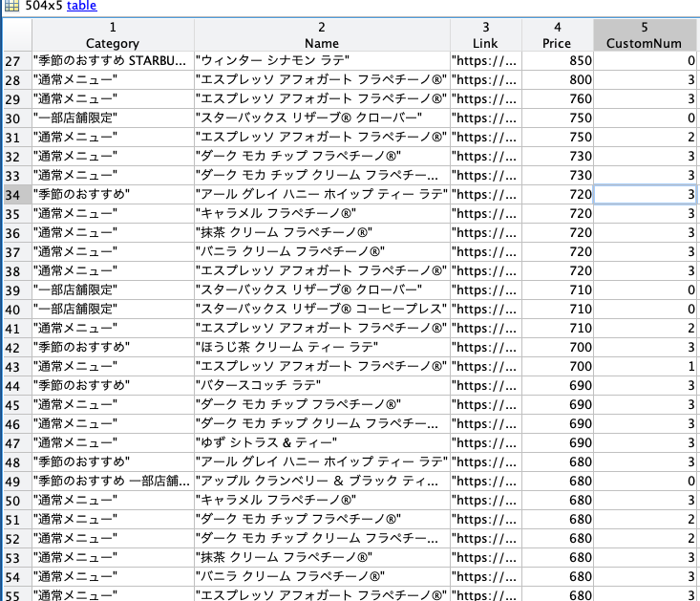
Task: Click Link cell "https://..." in row 27
Action: [486, 61]
